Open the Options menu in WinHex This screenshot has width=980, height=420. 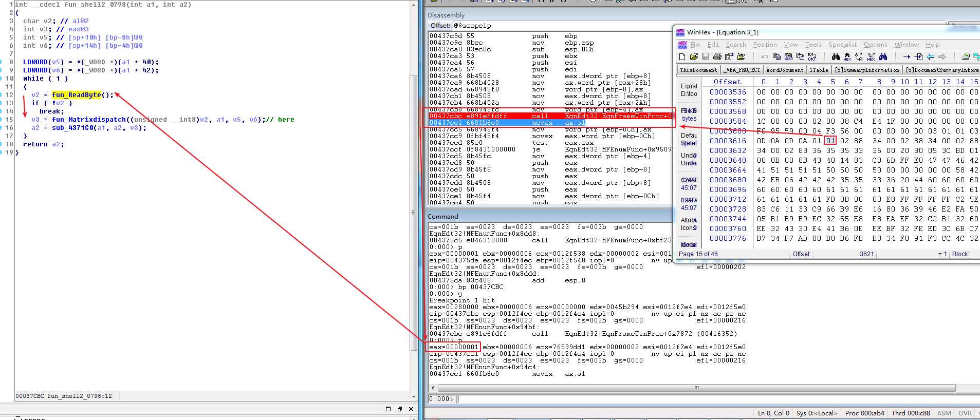pyautogui.click(x=876, y=45)
